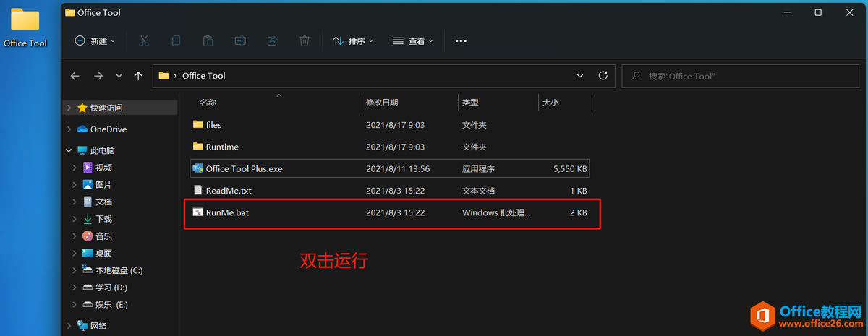Open the 新建 (New) dropdown button
Screen dimensions: 868x336
[95, 41]
